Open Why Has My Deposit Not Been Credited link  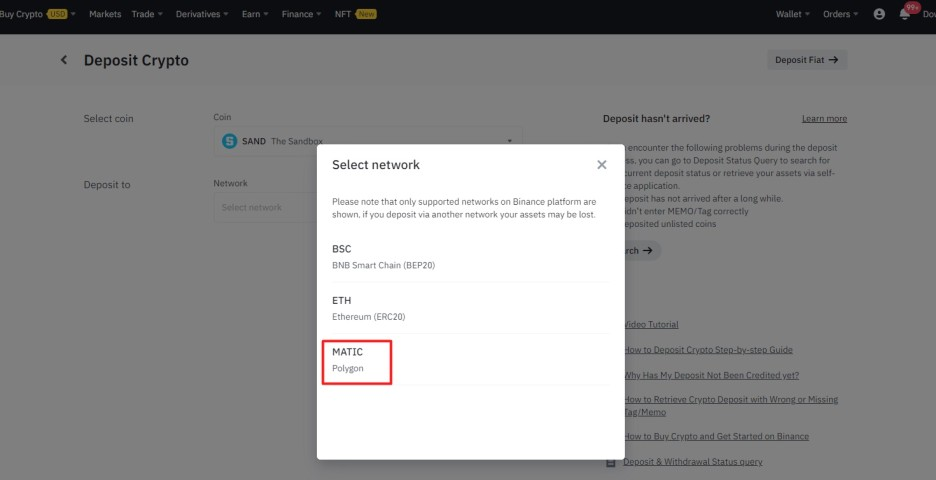pyautogui.click(x=711, y=375)
